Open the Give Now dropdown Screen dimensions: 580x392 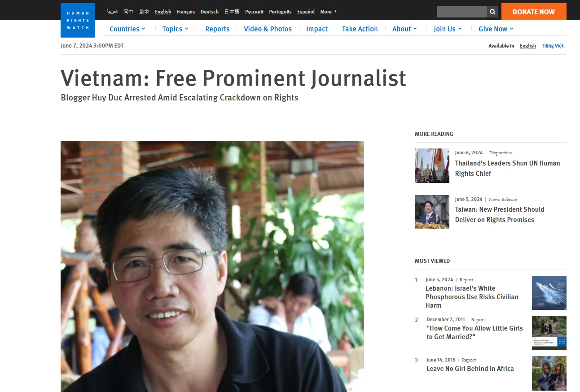pyautogui.click(x=496, y=29)
